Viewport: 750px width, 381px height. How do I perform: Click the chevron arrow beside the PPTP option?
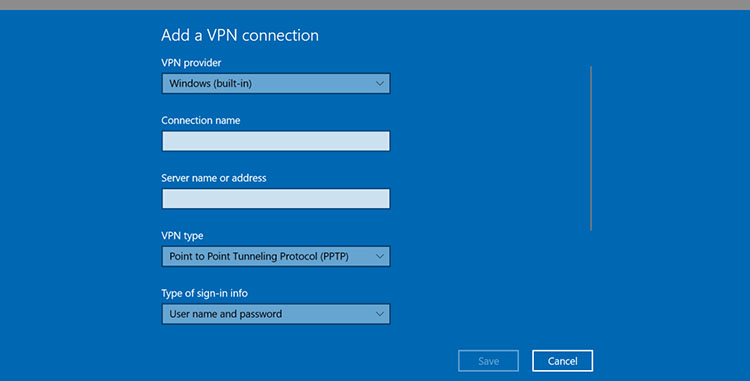click(x=379, y=256)
